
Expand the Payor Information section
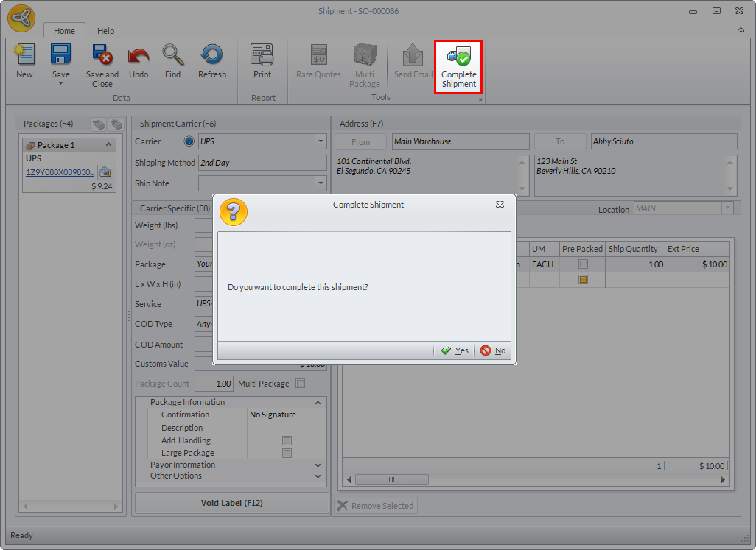tap(318, 465)
